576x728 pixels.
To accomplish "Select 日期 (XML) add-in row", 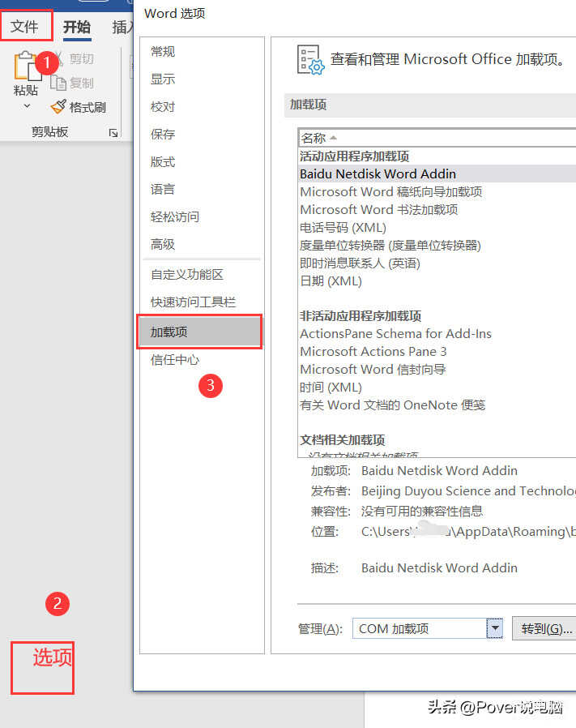I will tap(437, 280).
